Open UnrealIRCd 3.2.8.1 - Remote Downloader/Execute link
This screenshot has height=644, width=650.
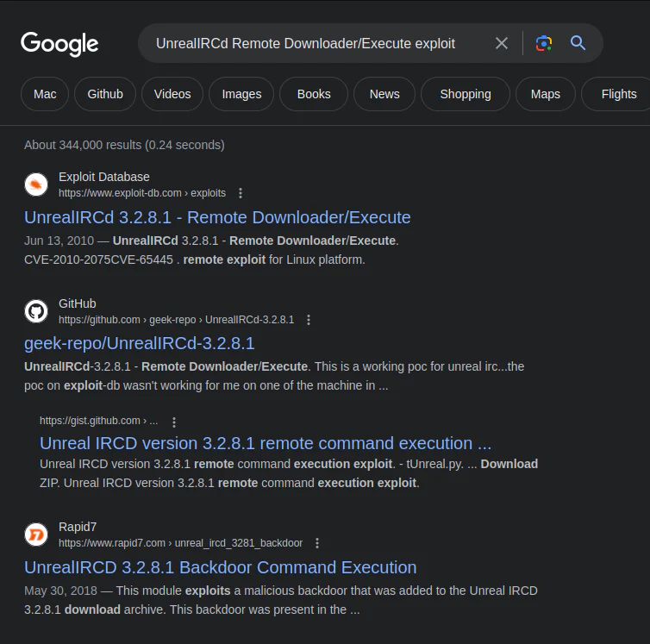(x=217, y=217)
